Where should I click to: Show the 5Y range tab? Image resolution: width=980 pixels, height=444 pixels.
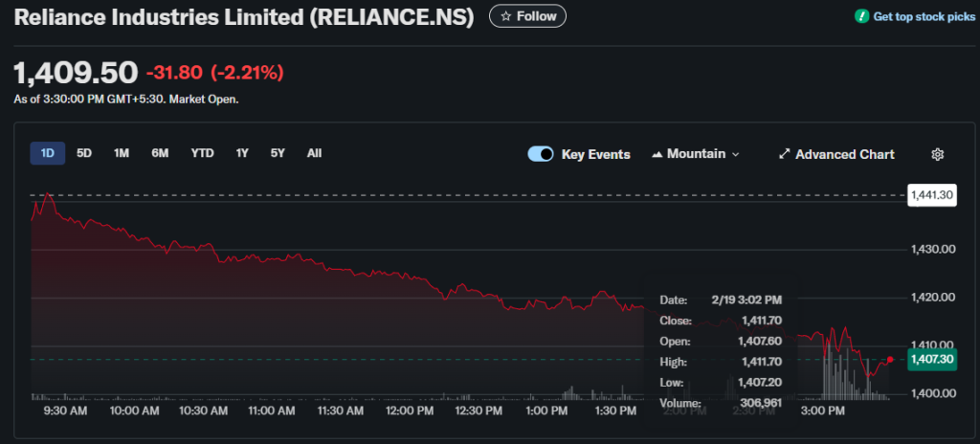[278, 153]
